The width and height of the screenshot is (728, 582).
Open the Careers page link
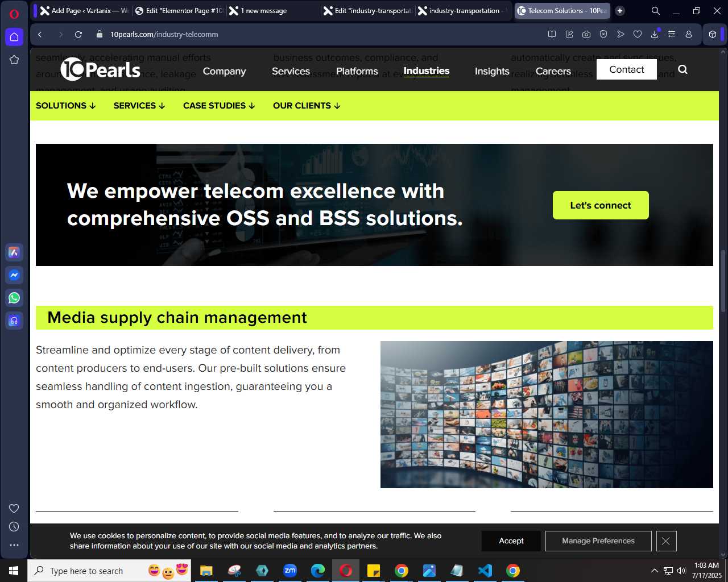click(x=553, y=71)
